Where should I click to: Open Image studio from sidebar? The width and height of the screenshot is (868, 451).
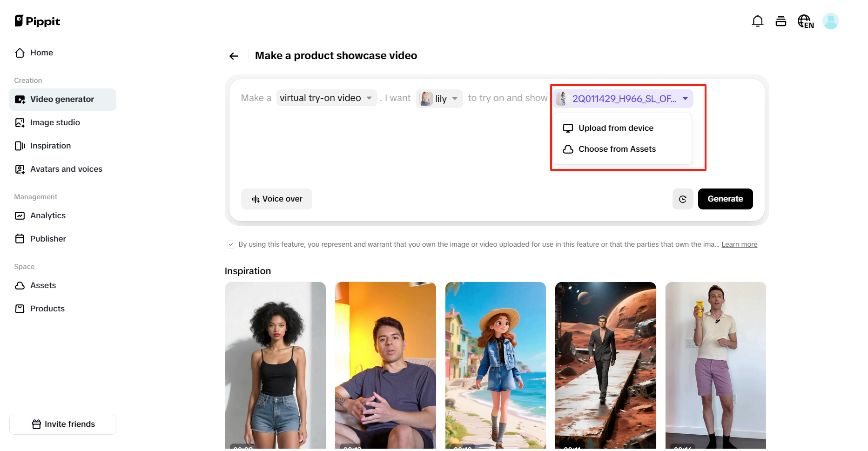[x=55, y=122]
